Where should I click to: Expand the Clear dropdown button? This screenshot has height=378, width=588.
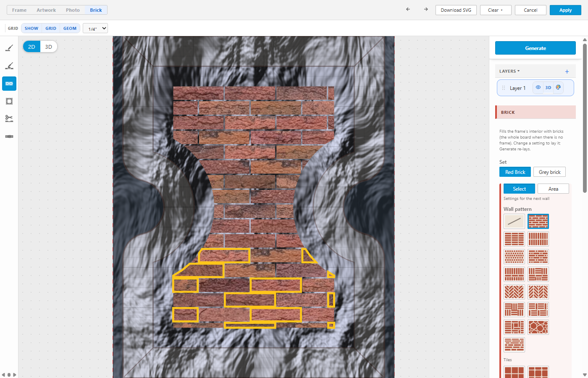pos(496,10)
